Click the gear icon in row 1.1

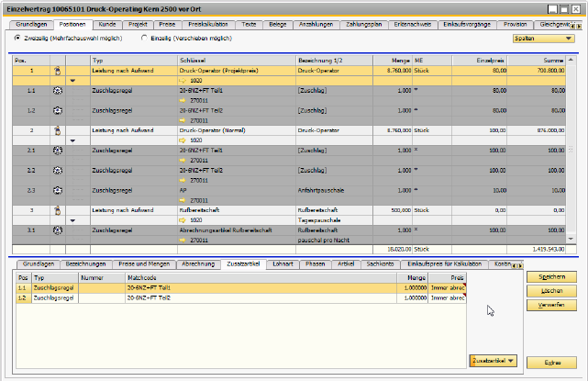point(57,91)
